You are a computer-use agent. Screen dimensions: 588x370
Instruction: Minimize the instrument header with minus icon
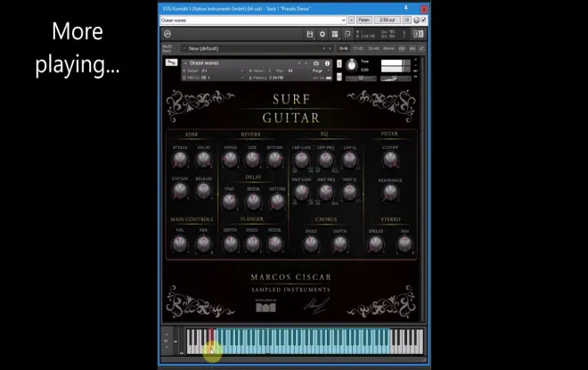[x=415, y=65]
